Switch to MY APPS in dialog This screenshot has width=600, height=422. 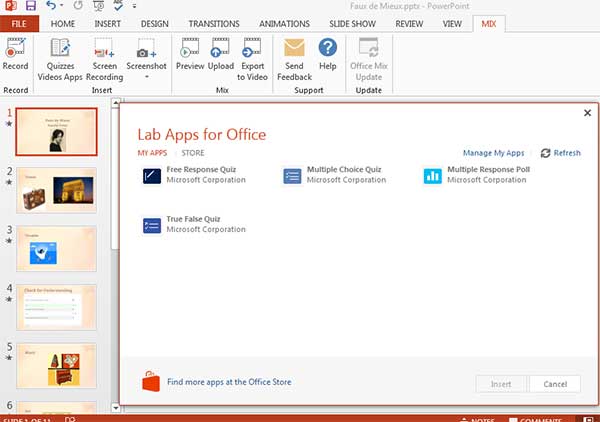point(152,153)
